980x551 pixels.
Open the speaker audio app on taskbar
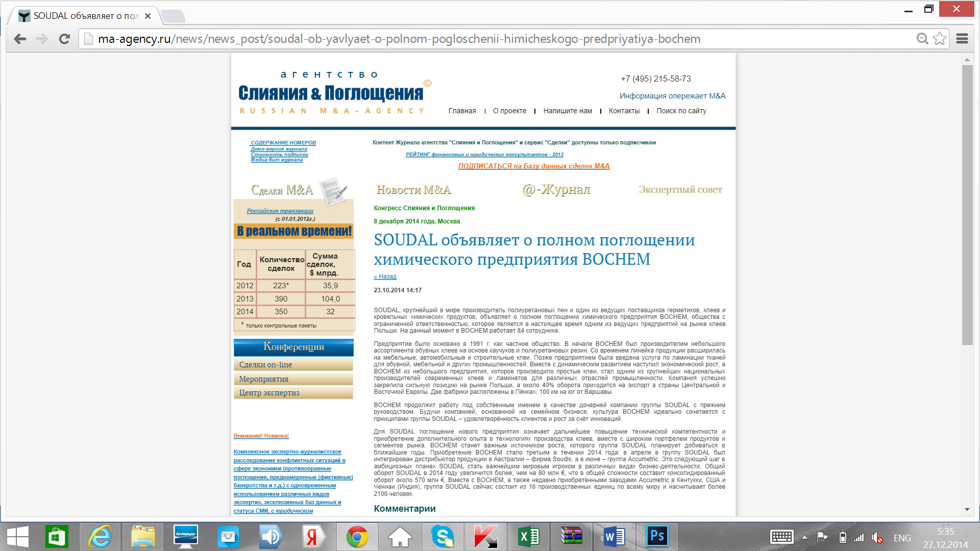(x=271, y=537)
